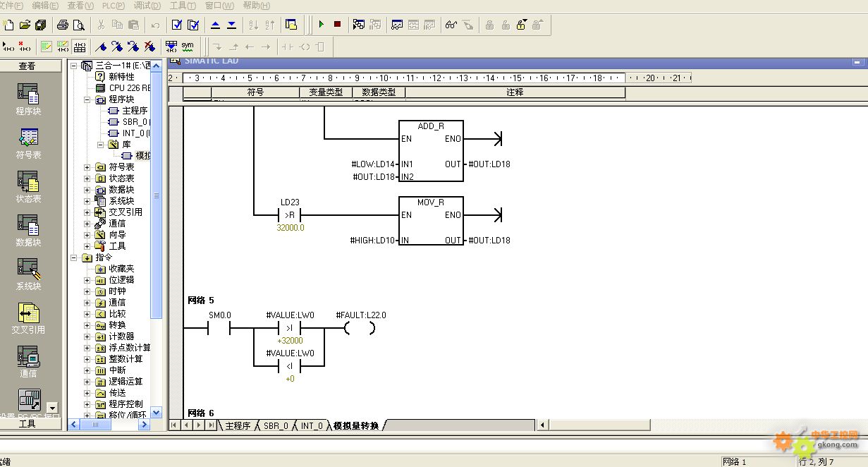This screenshot has height=467, width=868.
Task: Select 主程序 in the project tree
Action: pyautogui.click(x=135, y=111)
